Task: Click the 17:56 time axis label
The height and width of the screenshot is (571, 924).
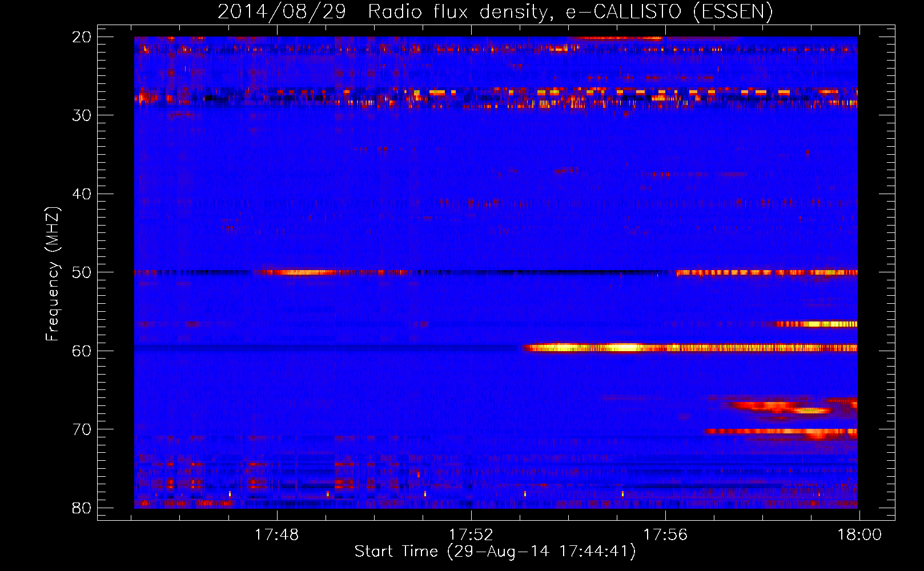Action: [x=665, y=535]
